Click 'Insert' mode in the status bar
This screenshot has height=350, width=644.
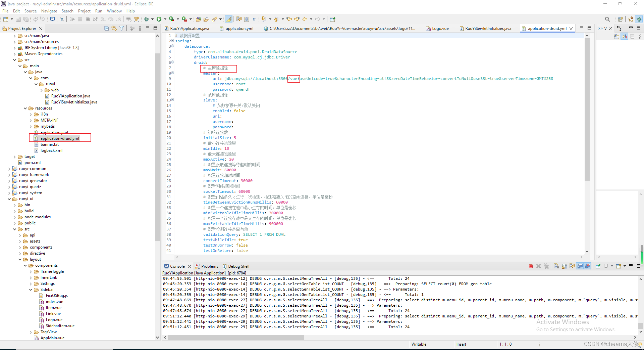pos(461,344)
